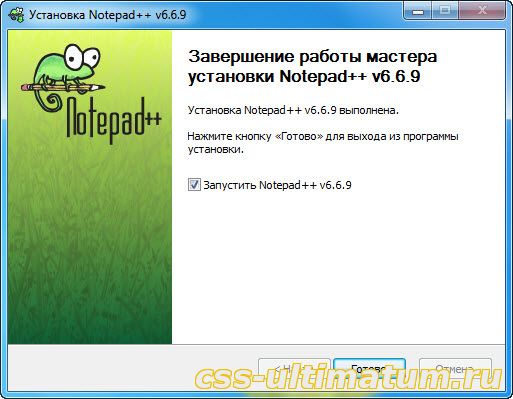Click the installer icon in title bar
Screen dimensions: 513x399
(16, 15)
